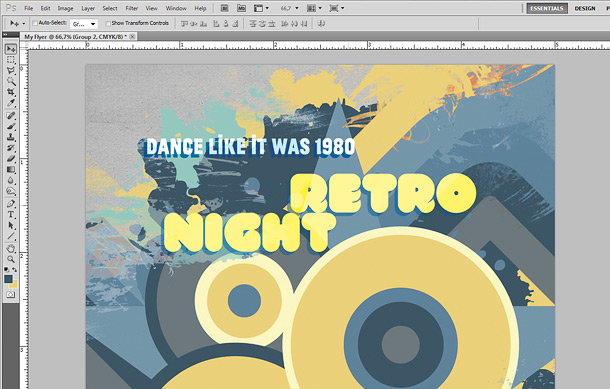Select the My Flyer document tab

tap(75, 37)
